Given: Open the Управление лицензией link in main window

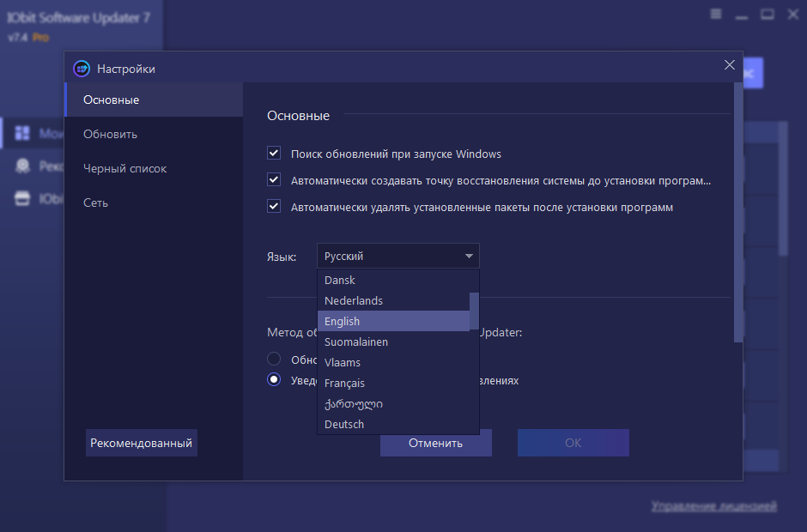Looking at the screenshot, I should pos(713,506).
